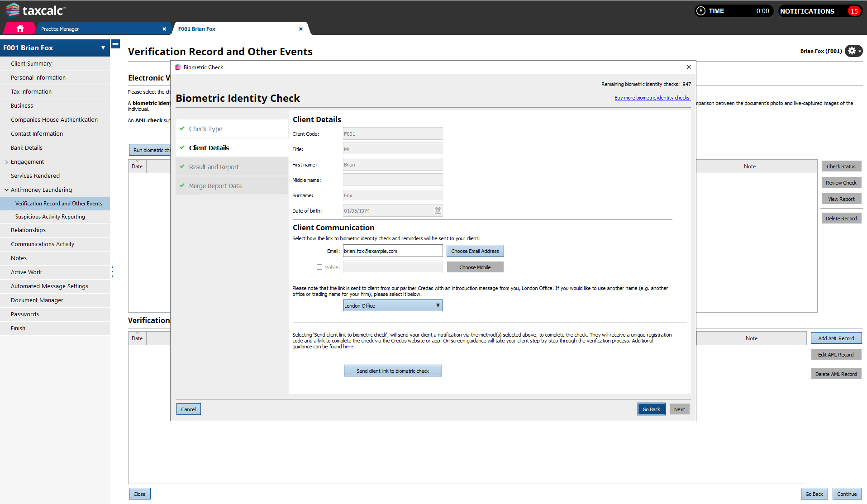Screen dimensions: 867x504
Task: Click the settings cog beside Brian Fox (F001)
Action: pos(853,51)
